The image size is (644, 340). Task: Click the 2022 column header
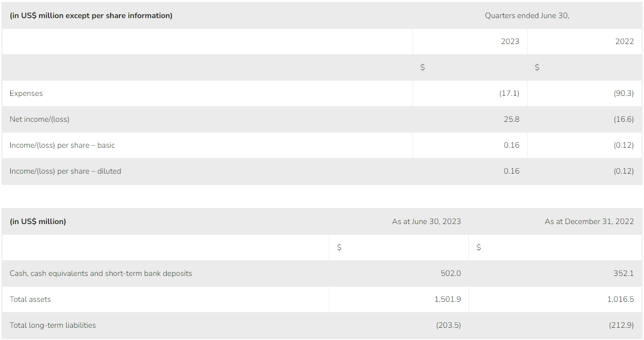(624, 42)
